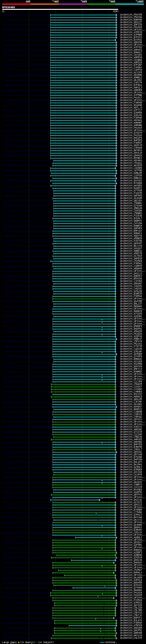Select the UniRef100_P38542 label
Screen dimensions: 146x644
tap(131, 263)
